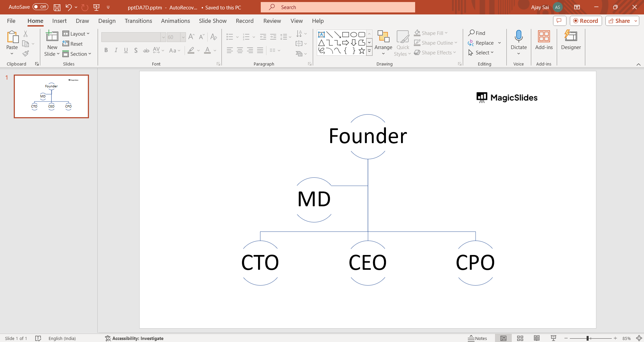Open the Select dropdown in Editing
This screenshot has height=342, width=644.
click(x=481, y=52)
